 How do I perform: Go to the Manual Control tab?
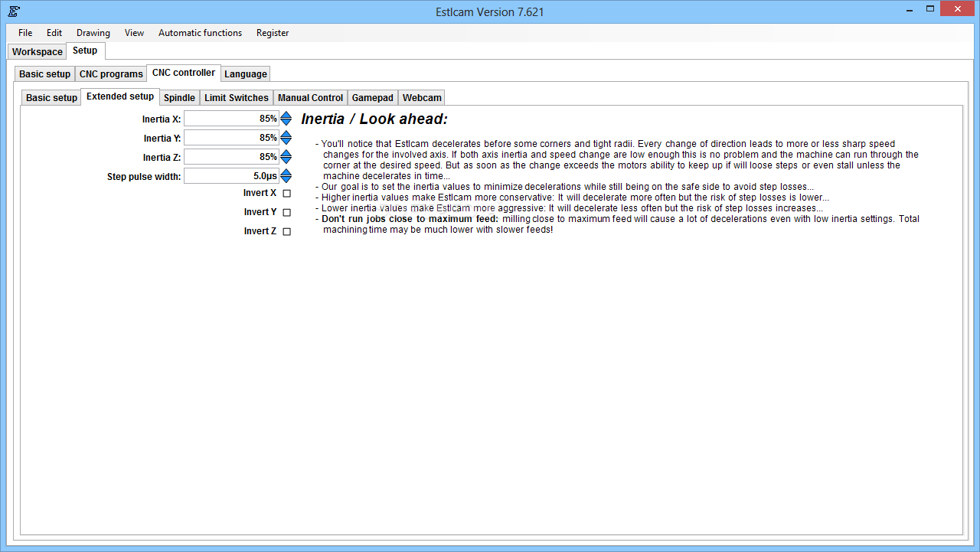click(310, 98)
